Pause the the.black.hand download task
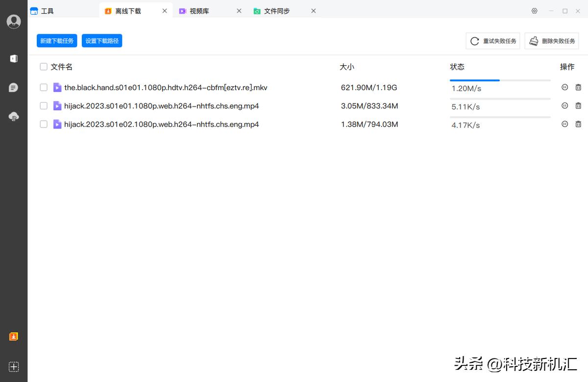The image size is (588, 382). [564, 87]
